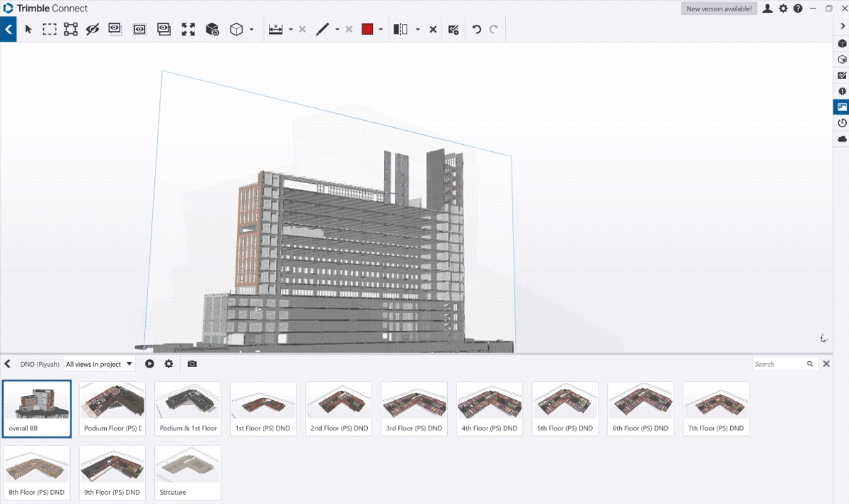
Task: Open the view orientation cube dropdown
Action: 251,29
